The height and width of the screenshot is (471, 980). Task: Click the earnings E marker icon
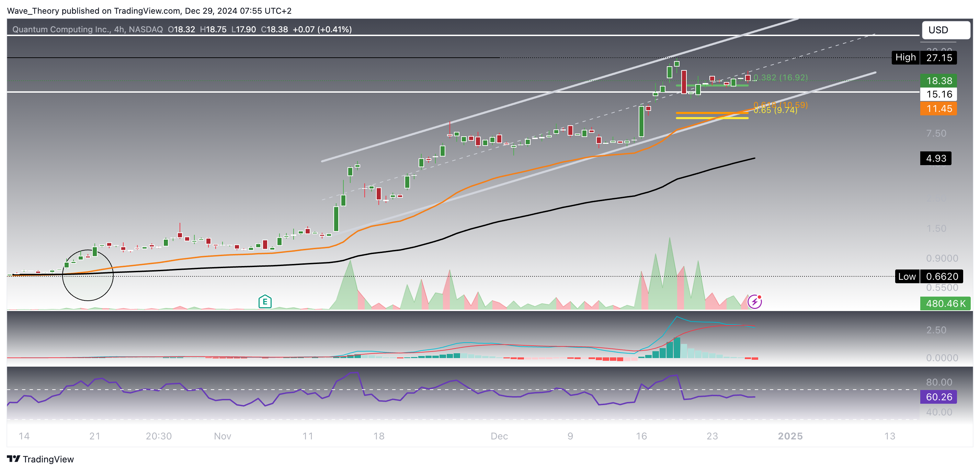[x=265, y=302]
